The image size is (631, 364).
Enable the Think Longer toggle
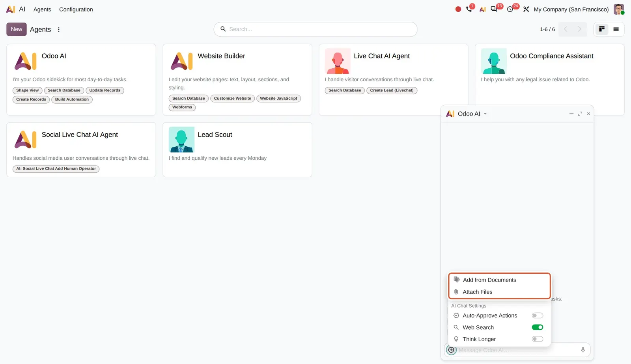tap(538, 339)
